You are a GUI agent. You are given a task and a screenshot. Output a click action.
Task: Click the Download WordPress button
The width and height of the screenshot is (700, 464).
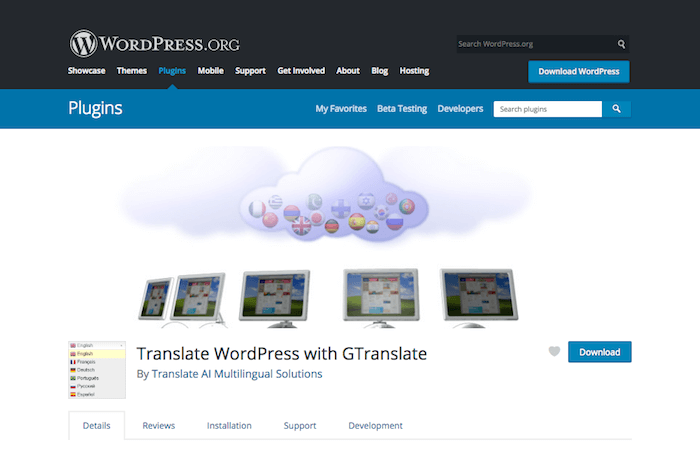pyautogui.click(x=579, y=71)
